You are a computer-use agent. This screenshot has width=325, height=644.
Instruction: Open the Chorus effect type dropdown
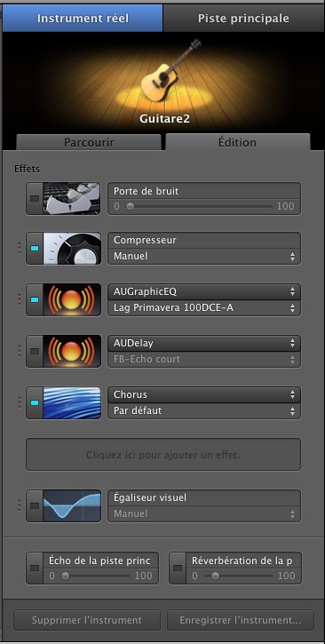[204, 394]
